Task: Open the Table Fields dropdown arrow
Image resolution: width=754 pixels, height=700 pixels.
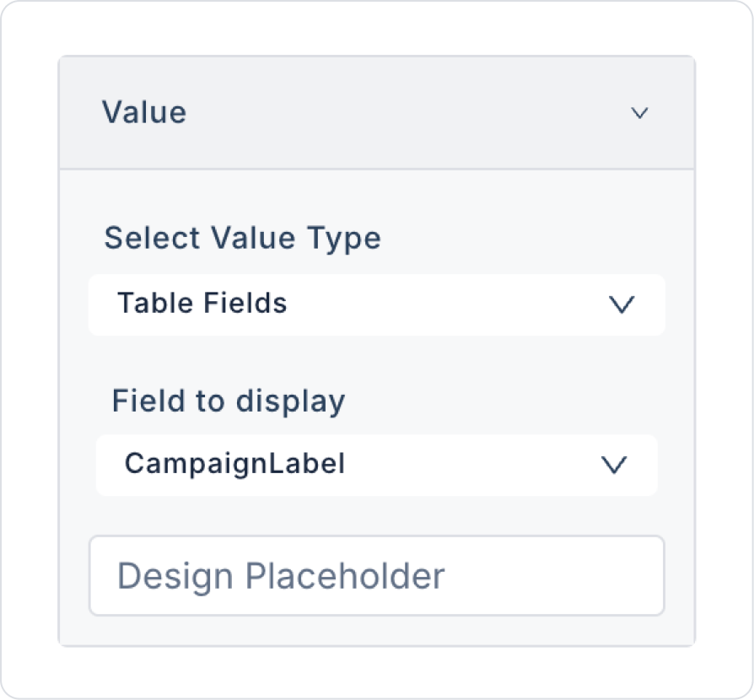Action: pos(622,304)
